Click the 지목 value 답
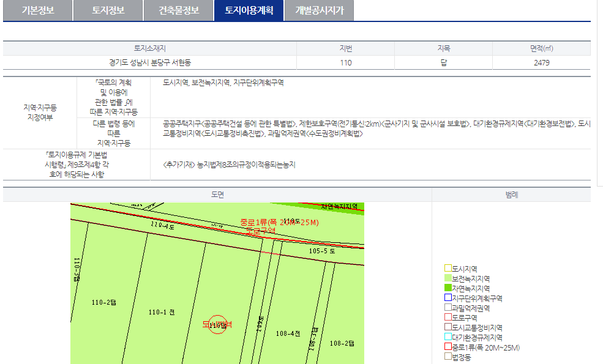The width and height of the screenshot is (603, 364). [443, 62]
